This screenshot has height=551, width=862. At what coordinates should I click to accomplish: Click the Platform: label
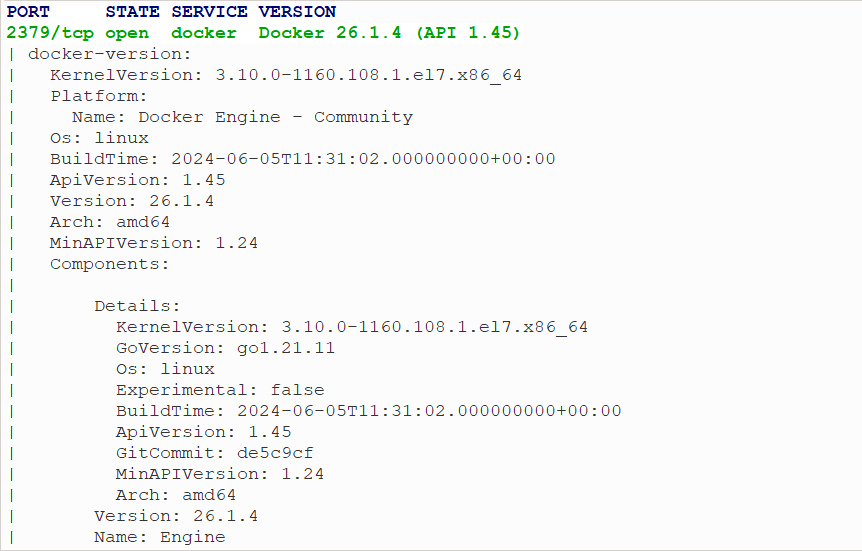point(99,96)
